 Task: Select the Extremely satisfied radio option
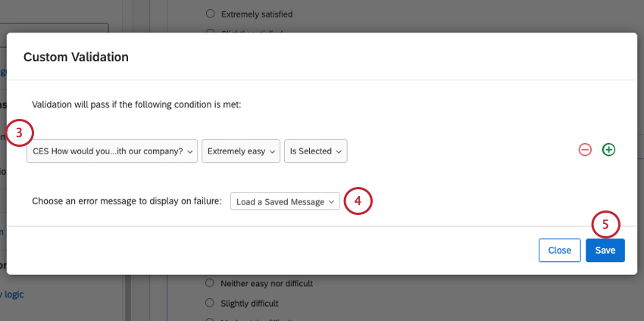[211, 14]
